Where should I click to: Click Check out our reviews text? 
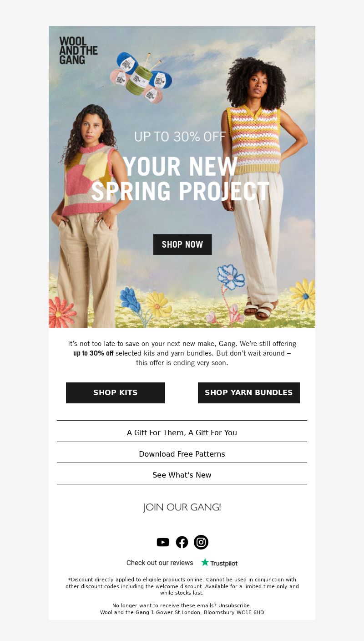click(160, 563)
